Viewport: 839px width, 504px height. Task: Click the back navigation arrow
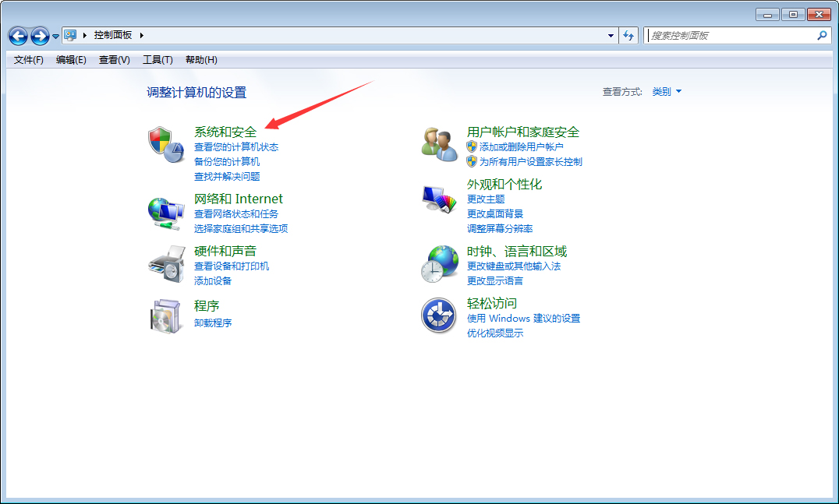point(17,35)
